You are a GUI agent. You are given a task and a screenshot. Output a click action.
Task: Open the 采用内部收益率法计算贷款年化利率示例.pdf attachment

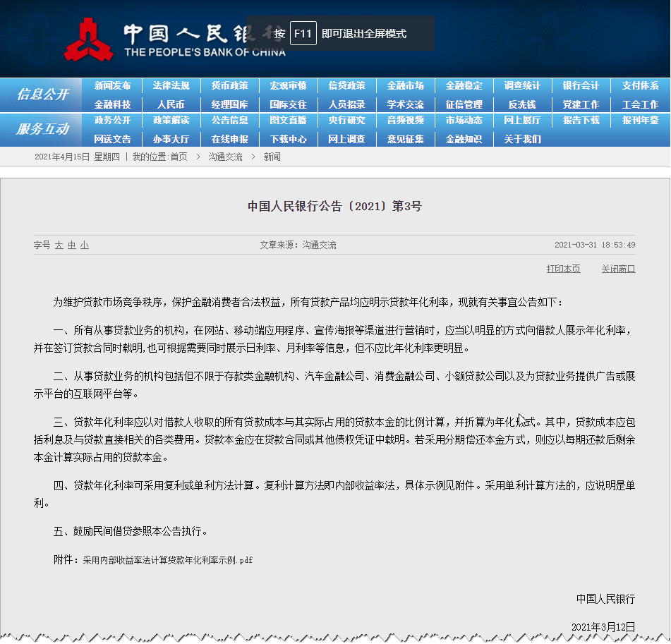[168, 560]
